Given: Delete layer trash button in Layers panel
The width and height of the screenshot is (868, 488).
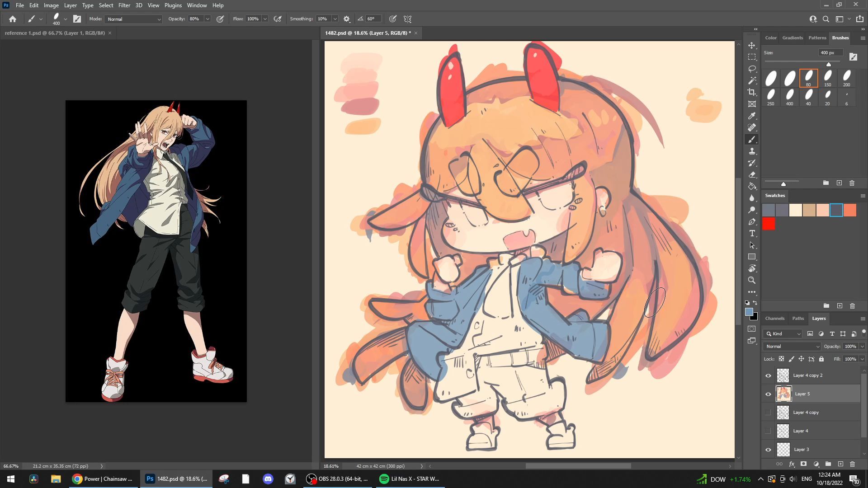Looking at the screenshot, I should point(853,464).
